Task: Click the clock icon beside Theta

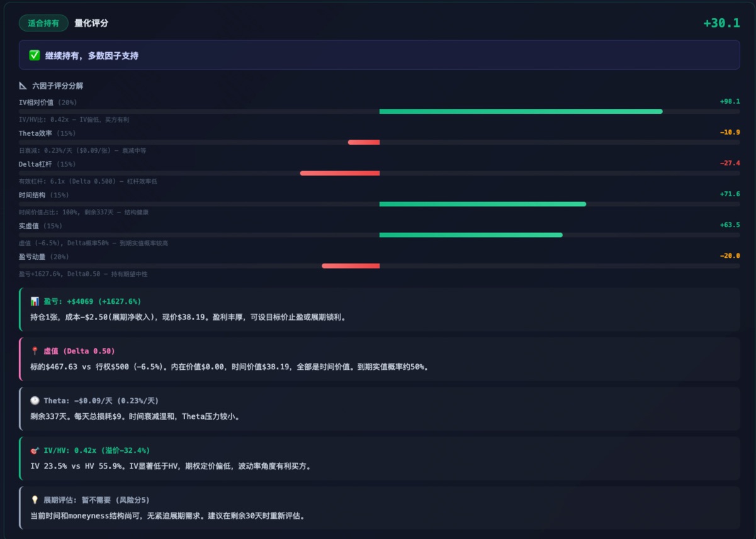Action: pos(35,401)
